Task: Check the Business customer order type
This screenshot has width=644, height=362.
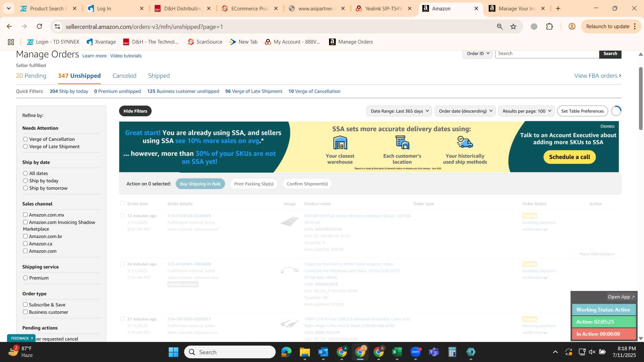Action: [x=25, y=312]
